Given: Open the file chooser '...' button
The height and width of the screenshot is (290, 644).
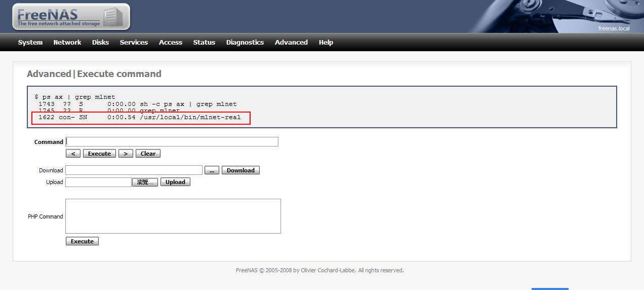Looking at the screenshot, I should tap(212, 170).
